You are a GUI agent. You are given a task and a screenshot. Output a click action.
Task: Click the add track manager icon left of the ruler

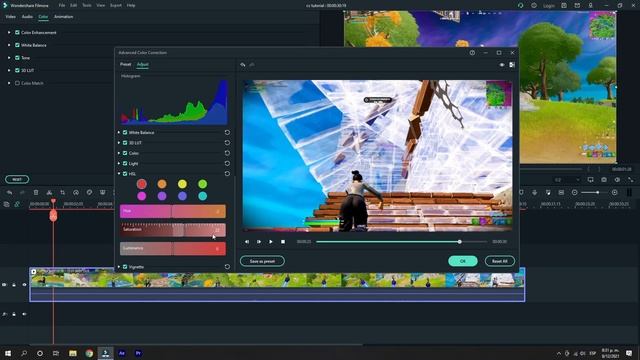pos(7,204)
